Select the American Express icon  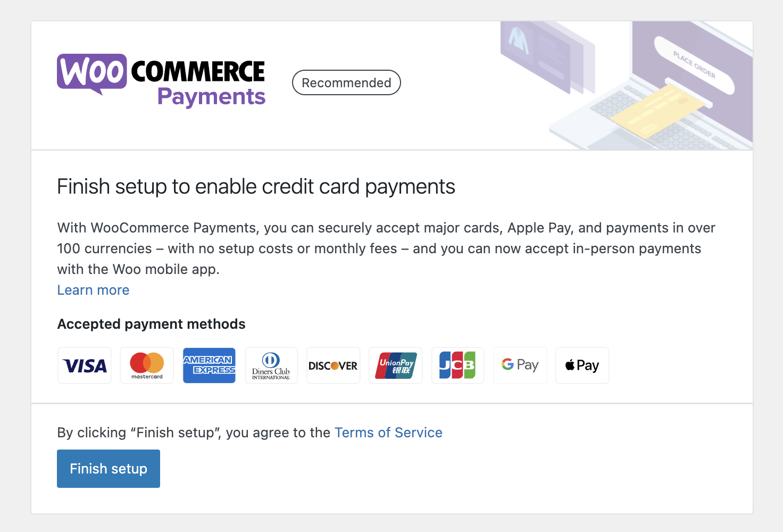point(209,365)
